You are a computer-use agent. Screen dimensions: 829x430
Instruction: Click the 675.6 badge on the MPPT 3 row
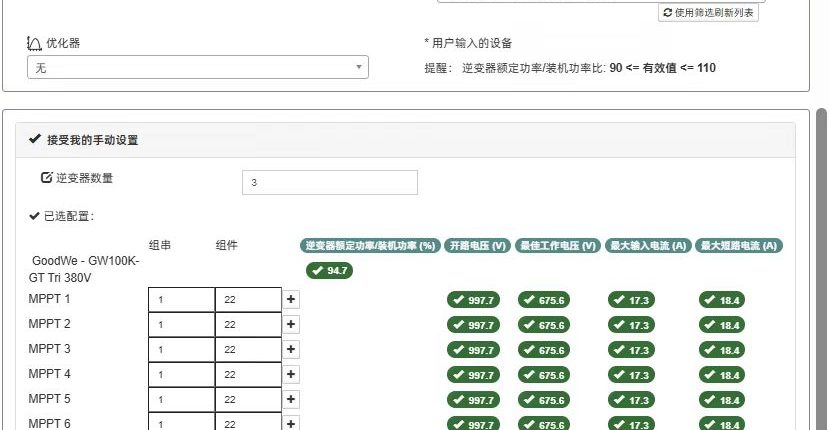[544, 350]
